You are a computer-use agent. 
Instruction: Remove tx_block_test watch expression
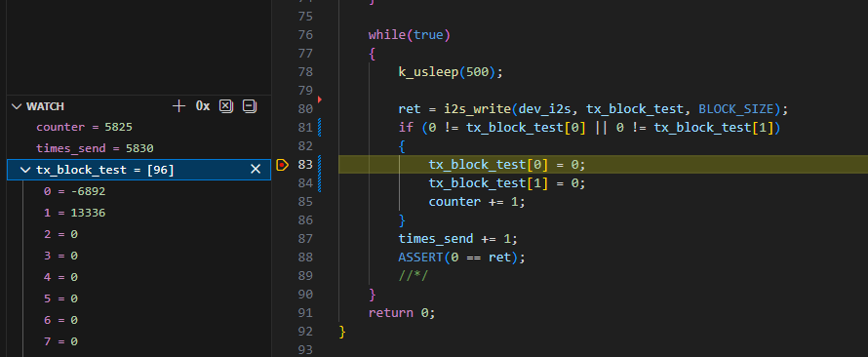(x=256, y=170)
